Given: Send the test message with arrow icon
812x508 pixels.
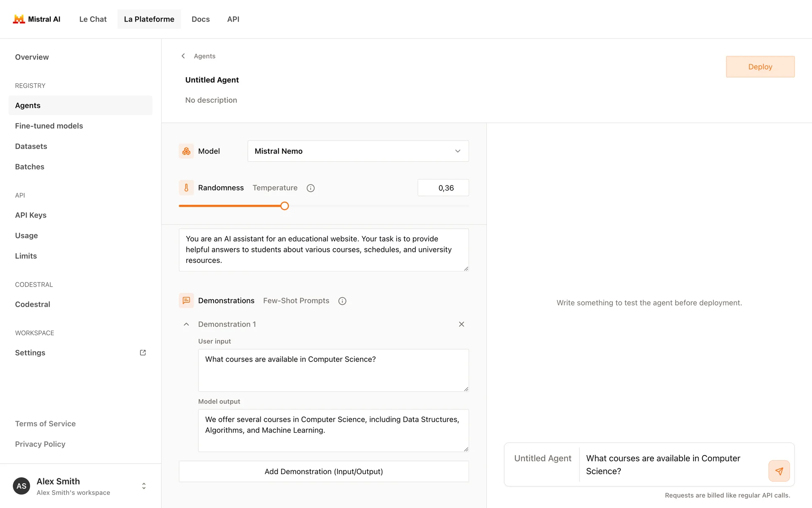Looking at the screenshot, I should tap(779, 471).
